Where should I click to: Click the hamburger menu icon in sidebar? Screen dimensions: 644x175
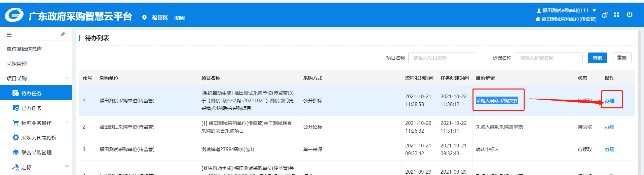coord(9,35)
